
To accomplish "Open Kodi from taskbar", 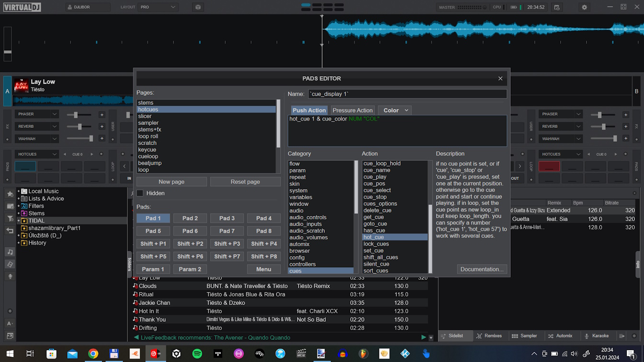I will click(x=405, y=354).
